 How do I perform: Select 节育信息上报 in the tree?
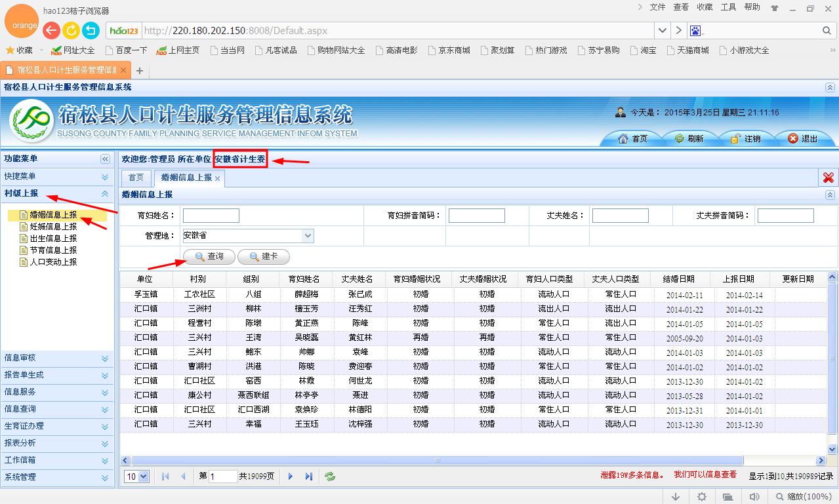(53, 250)
